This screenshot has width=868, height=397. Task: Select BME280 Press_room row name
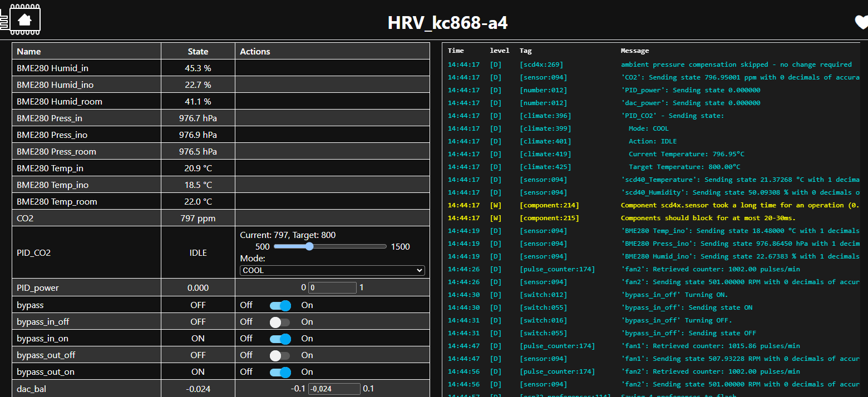[x=56, y=151]
